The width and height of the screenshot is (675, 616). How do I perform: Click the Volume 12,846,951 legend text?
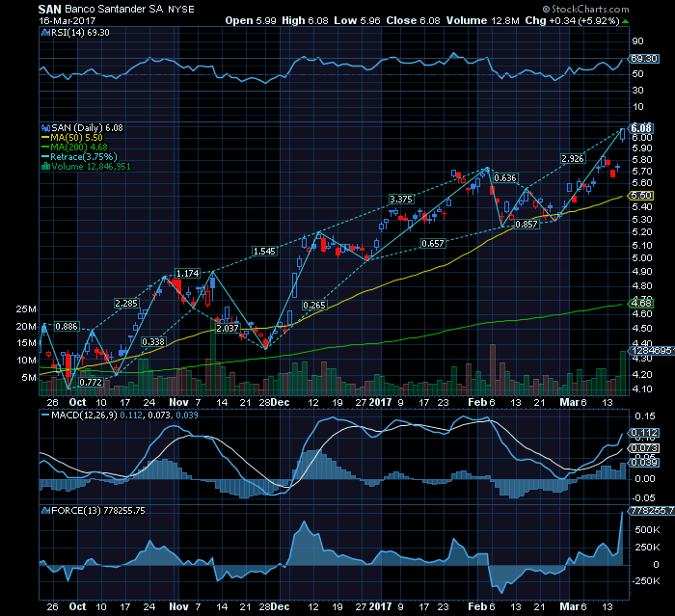click(x=91, y=166)
